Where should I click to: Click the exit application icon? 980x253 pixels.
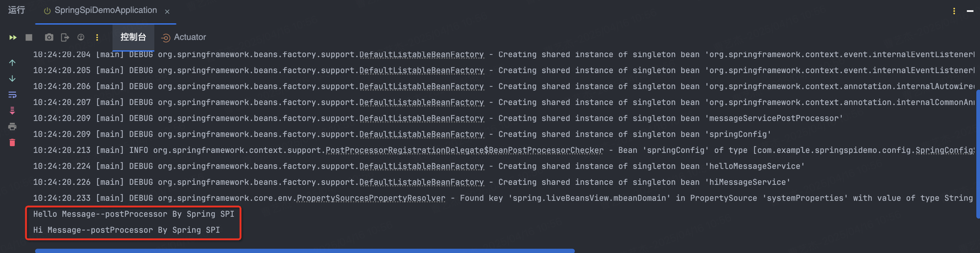point(65,37)
